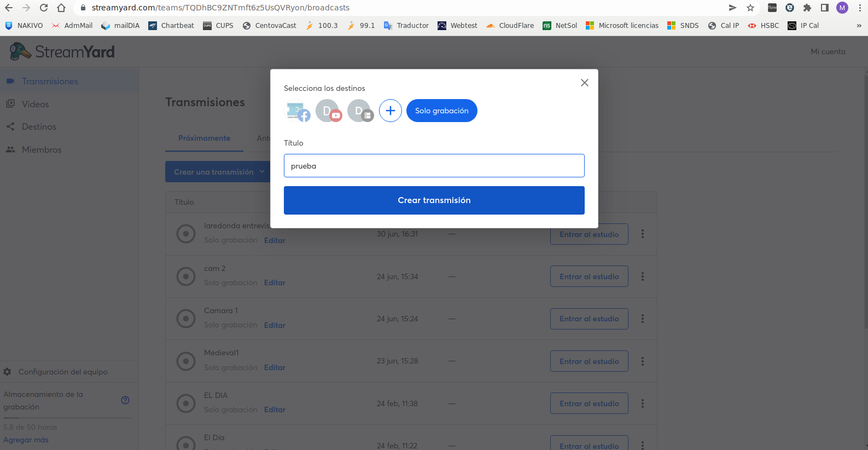
Task: Select the Solo grabación option
Action: 441,111
